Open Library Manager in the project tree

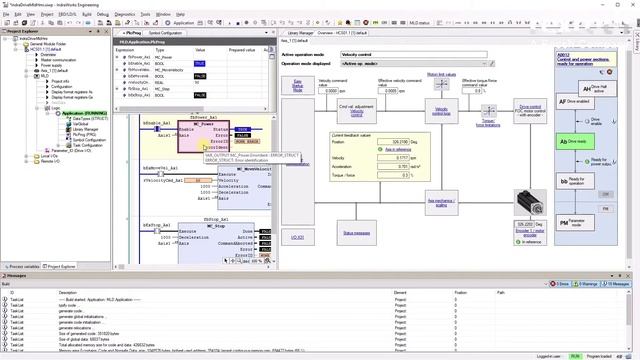pos(85,129)
